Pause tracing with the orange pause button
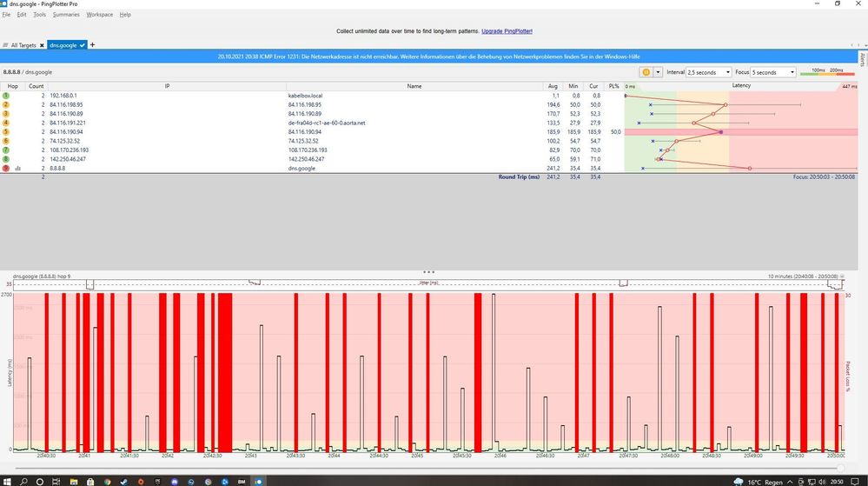 (x=646, y=72)
